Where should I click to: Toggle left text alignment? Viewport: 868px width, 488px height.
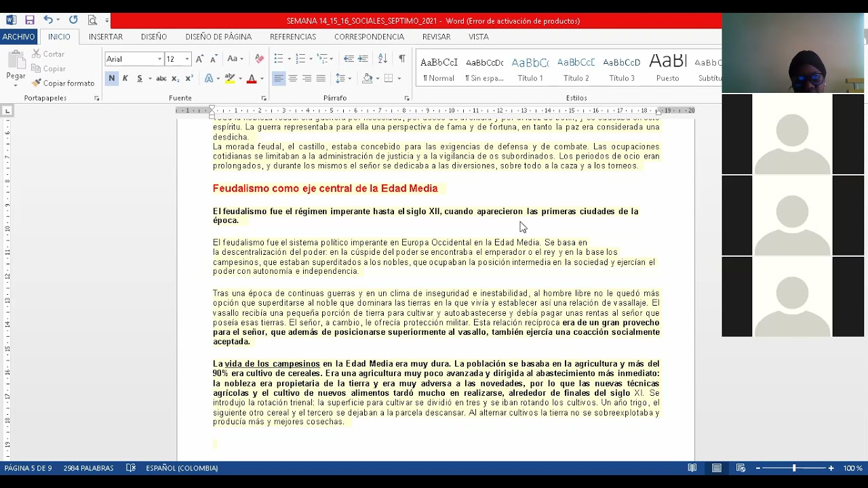pos(279,79)
